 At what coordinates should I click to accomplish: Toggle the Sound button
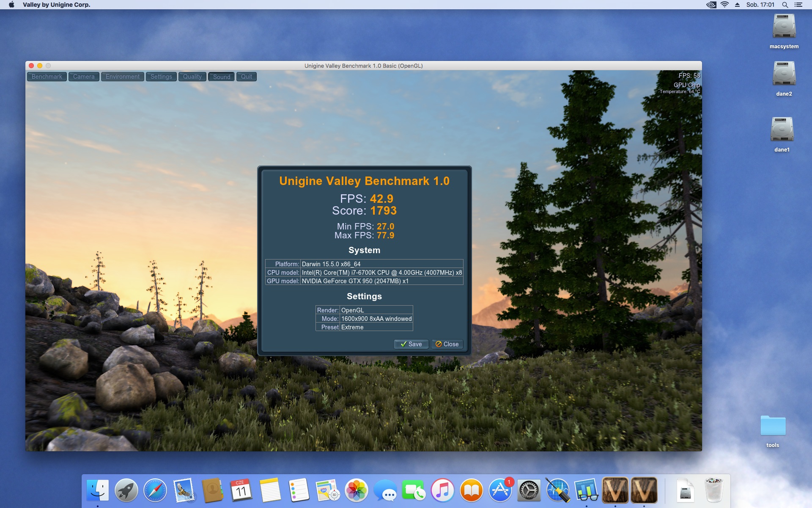tap(222, 77)
